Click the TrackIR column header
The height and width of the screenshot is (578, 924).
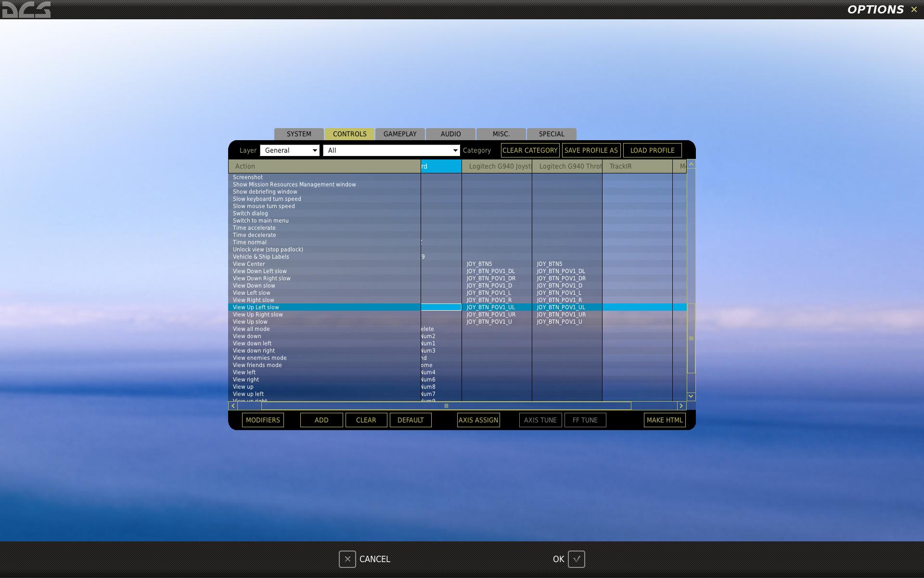point(637,166)
